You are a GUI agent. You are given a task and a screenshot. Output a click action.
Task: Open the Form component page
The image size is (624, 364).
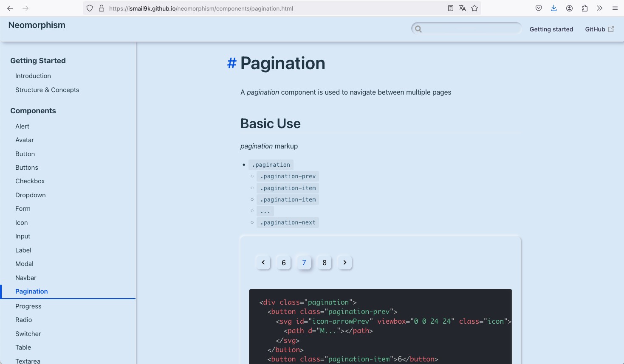tap(23, 209)
